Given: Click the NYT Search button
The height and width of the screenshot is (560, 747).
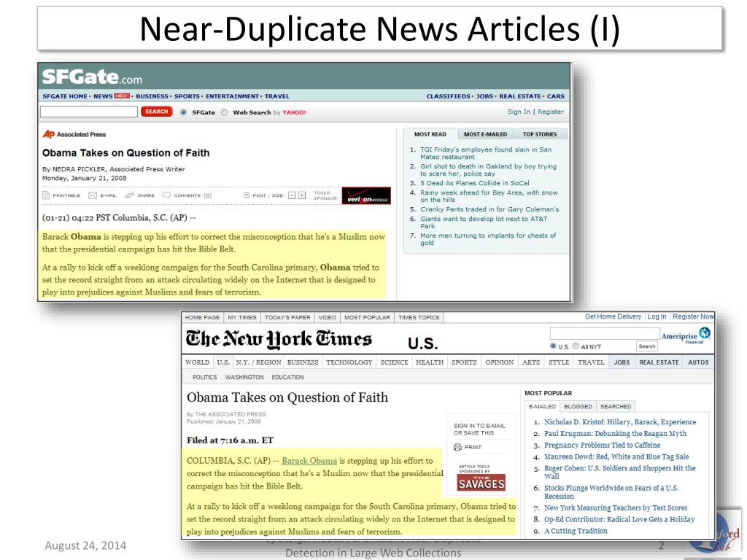Looking at the screenshot, I should [646, 346].
